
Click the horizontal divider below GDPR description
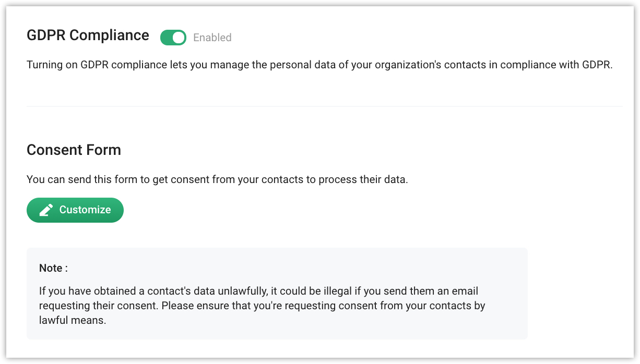coord(324,106)
